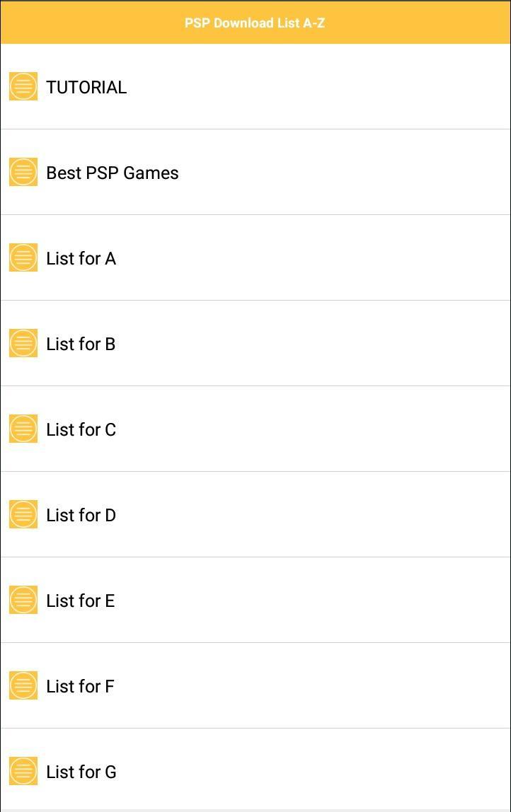Tap the yellow icon for List for G
Image resolution: width=511 pixels, height=812 pixels.
[23, 770]
